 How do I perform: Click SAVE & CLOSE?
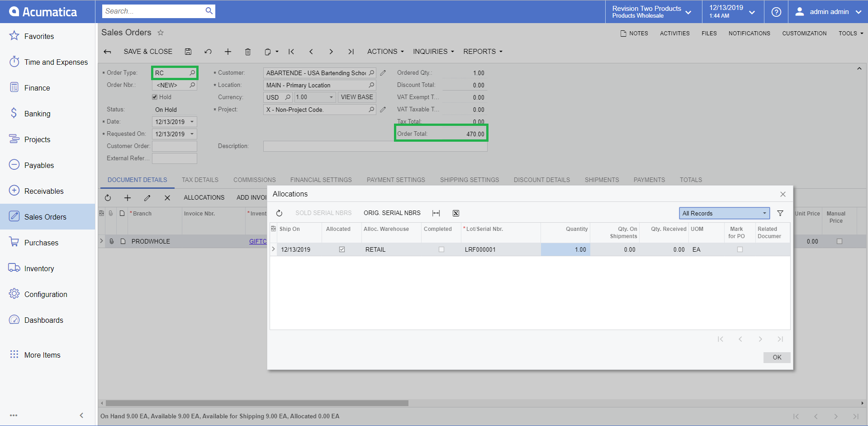148,52
